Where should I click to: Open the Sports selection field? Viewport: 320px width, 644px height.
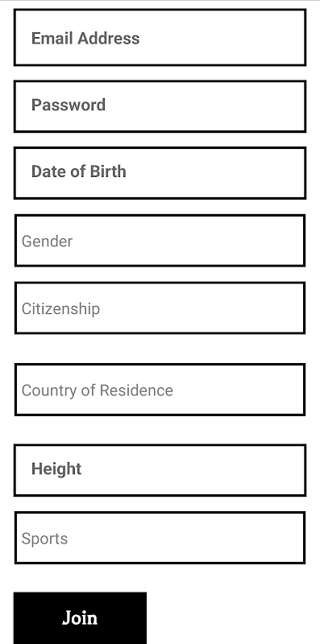(x=160, y=538)
